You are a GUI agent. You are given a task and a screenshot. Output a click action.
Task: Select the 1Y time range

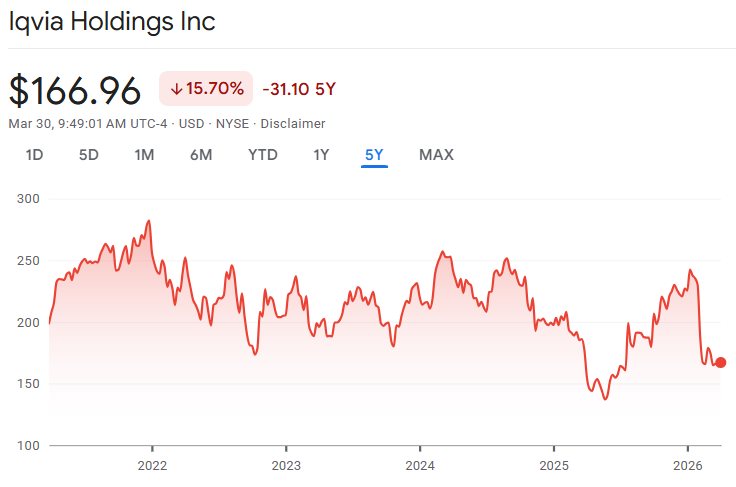click(x=321, y=155)
